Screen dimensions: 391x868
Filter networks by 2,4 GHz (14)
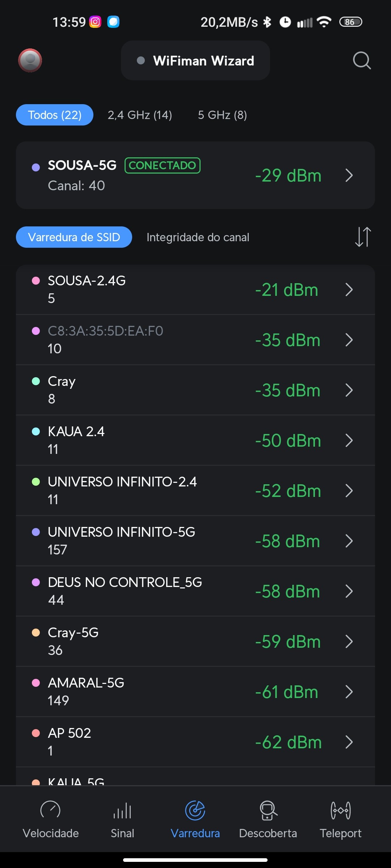[140, 115]
